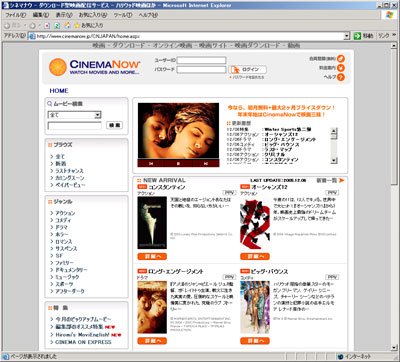Click the forgot password link below login
Screen dimensions: 400x362
coord(248,77)
